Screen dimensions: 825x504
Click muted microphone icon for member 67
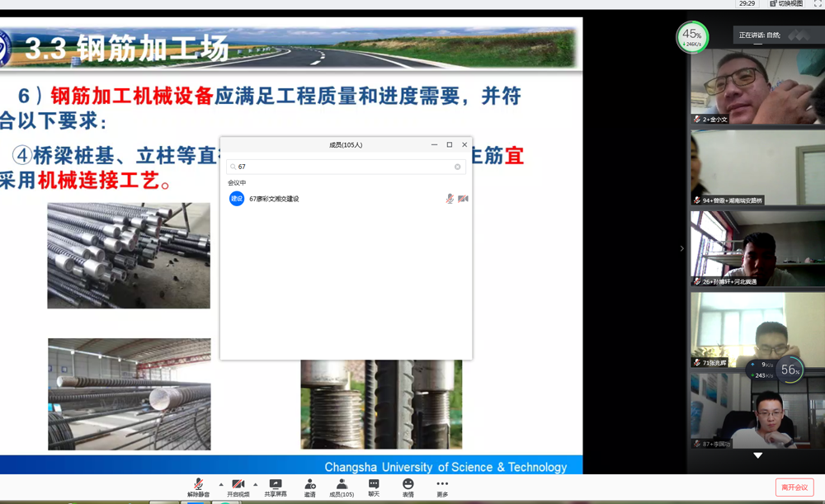click(450, 199)
